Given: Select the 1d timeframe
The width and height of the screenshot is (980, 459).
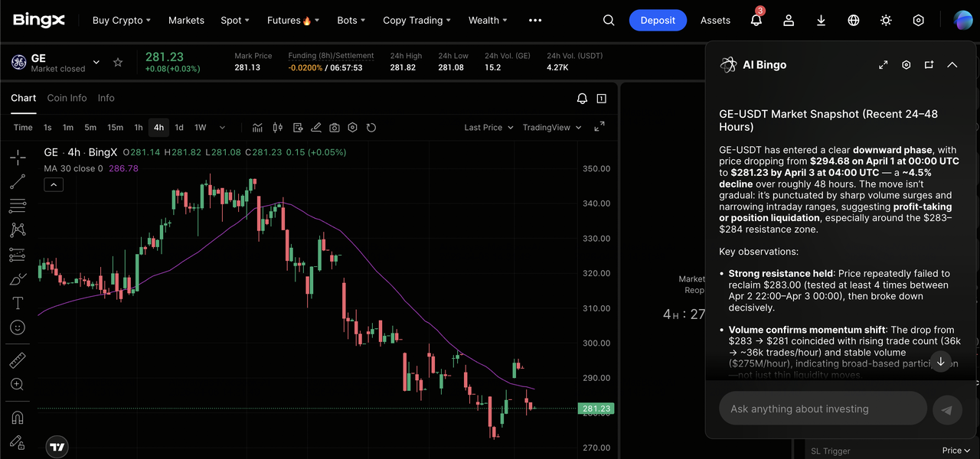Looking at the screenshot, I should 178,128.
